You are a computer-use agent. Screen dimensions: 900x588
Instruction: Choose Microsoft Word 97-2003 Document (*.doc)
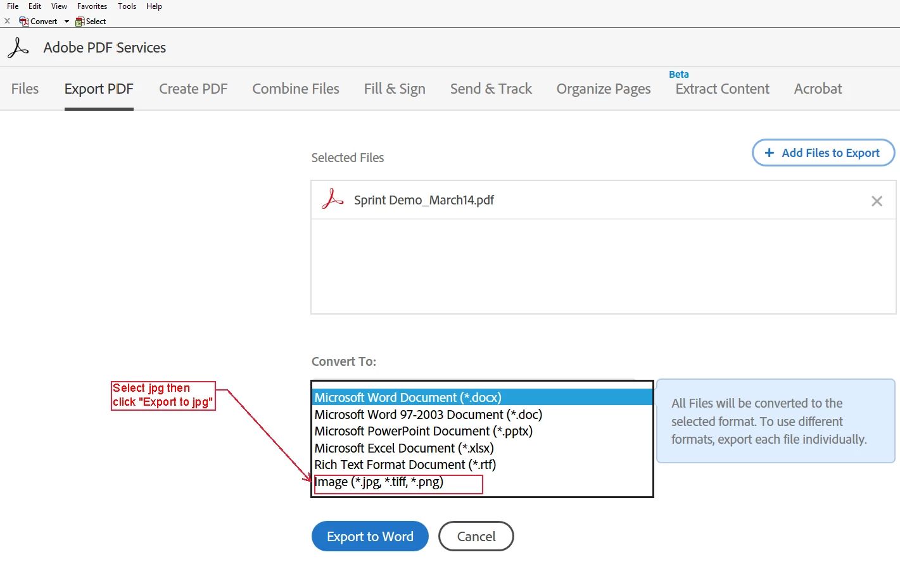pyautogui.click(x=483, y=415)
